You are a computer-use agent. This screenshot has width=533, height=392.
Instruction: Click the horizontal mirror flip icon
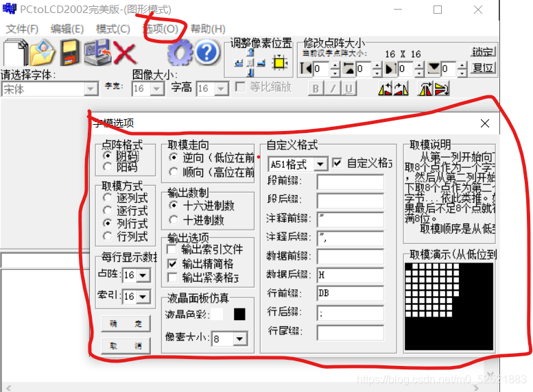click(x=425, y=89)
